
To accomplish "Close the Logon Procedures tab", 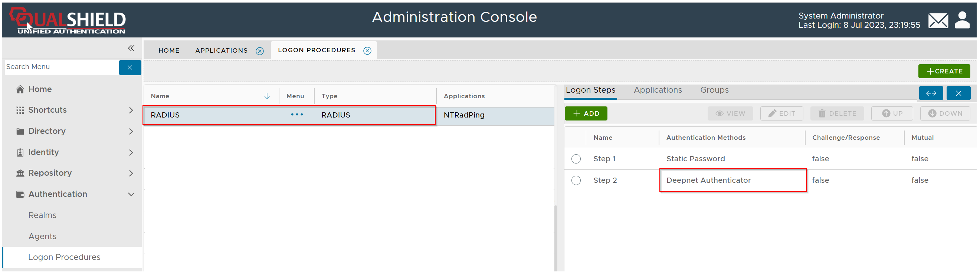I will pos(367,51).
